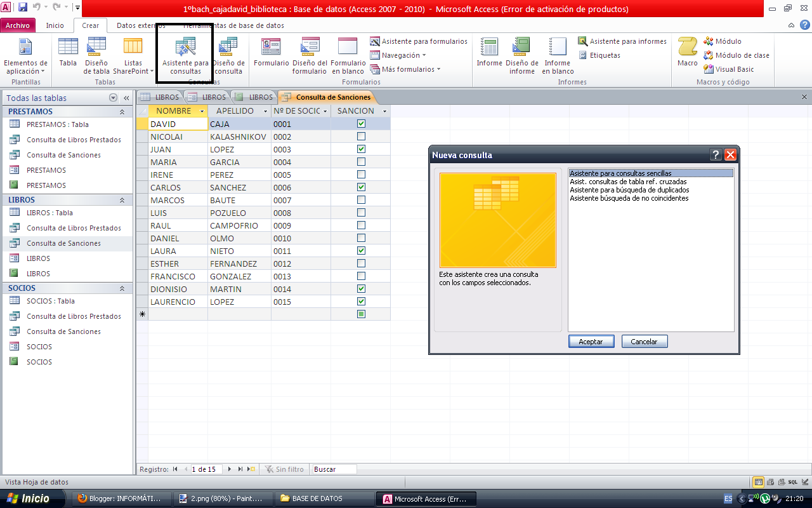
Task: Switch to Datos externos tab
Action: click(x=141, y=25)
